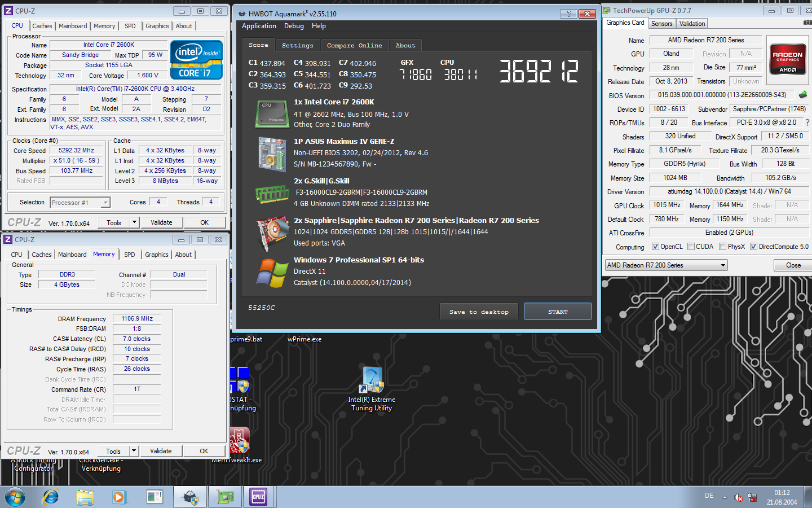Open AMD Radeon R7 200 Series GPU dropdown
The height and width of the screenshot is (508, 812).
coord(667,265)
